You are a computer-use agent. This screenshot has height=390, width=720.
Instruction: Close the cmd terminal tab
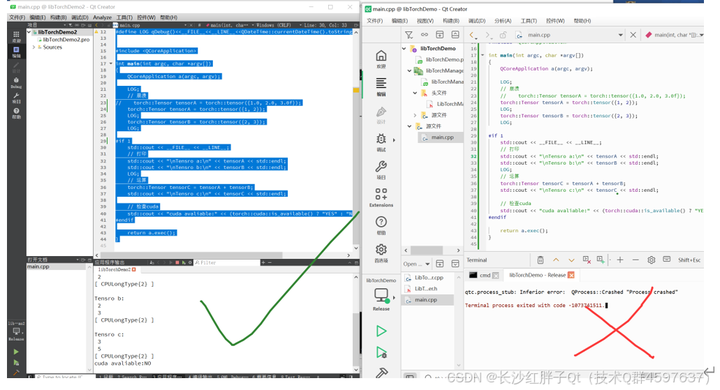click(496, 275)
